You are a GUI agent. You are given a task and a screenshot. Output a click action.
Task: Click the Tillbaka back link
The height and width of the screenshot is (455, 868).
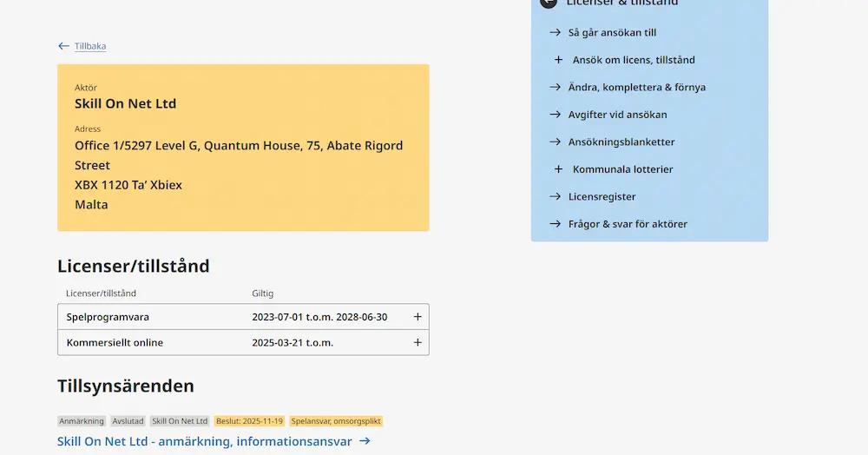click(x=90, y=46)
